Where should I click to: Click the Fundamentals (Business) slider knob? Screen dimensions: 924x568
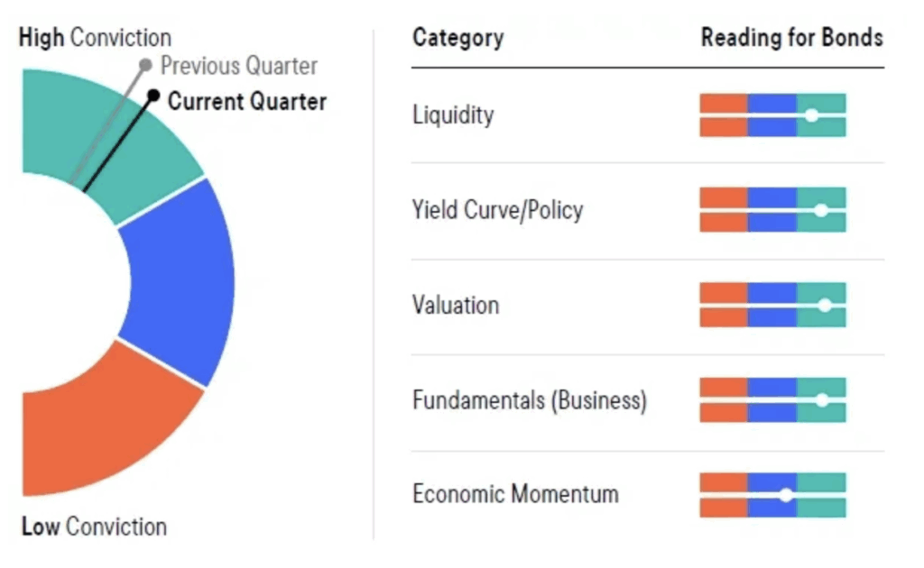pos(822,400)
